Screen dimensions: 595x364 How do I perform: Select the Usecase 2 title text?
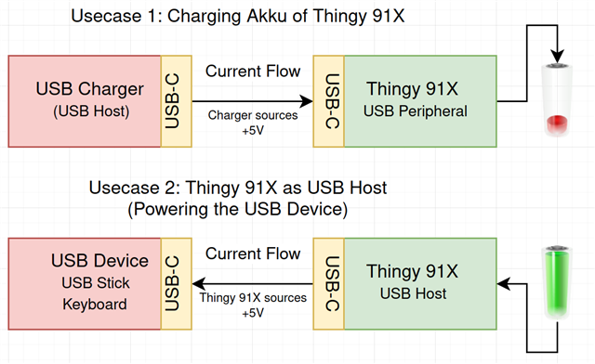pos(238,199)
